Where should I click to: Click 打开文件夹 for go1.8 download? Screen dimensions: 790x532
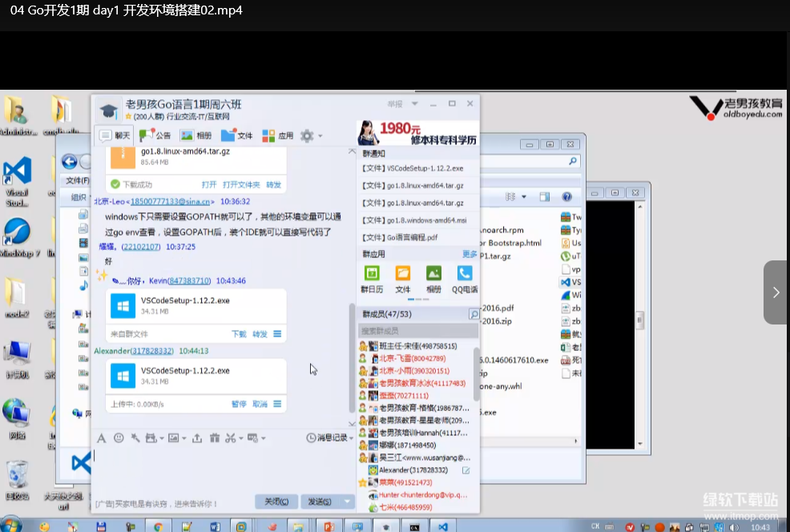coord(241,184)
